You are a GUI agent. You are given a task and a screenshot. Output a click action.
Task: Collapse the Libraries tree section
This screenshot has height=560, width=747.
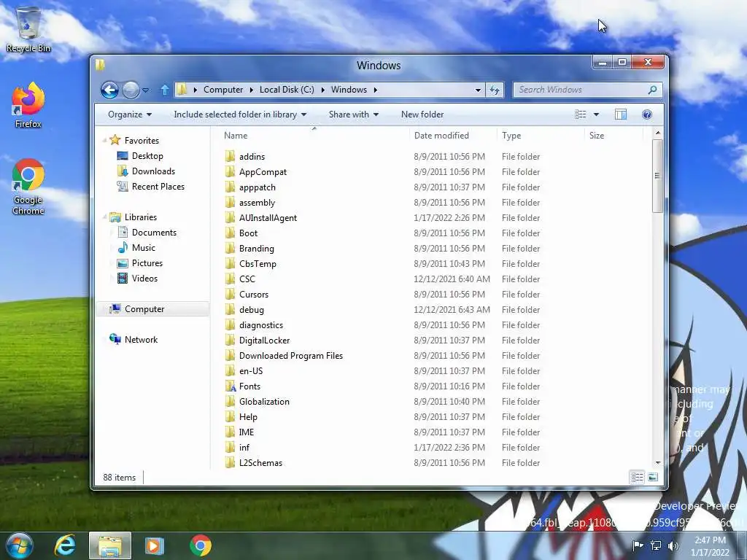click(x=105, y=217)
